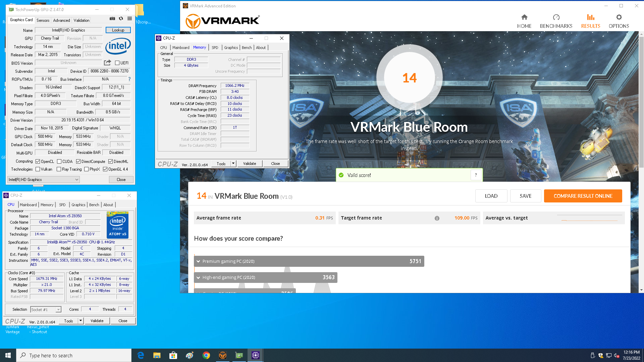Open Windows Start menu
Image resolution: width=644 pixels, height=362 pixels.
pyautogui.click(x=8, y=355)
